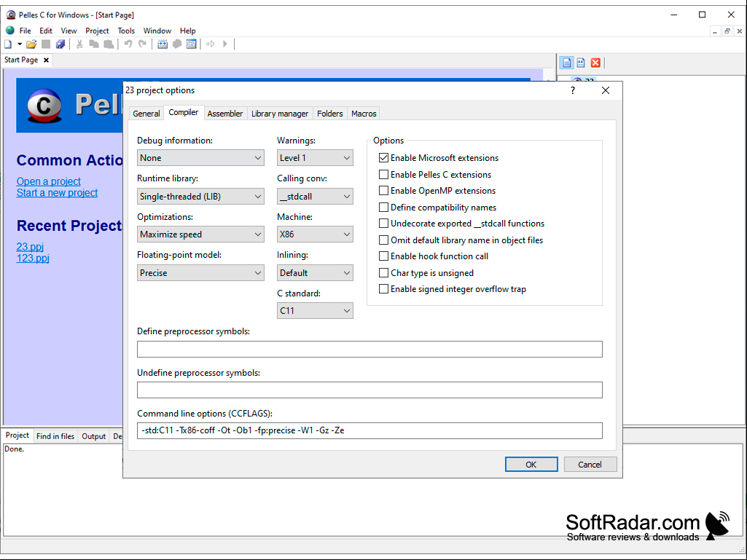Click the Save All toolbar icon
Screen dimensions: 747x560
pos(60,44)
